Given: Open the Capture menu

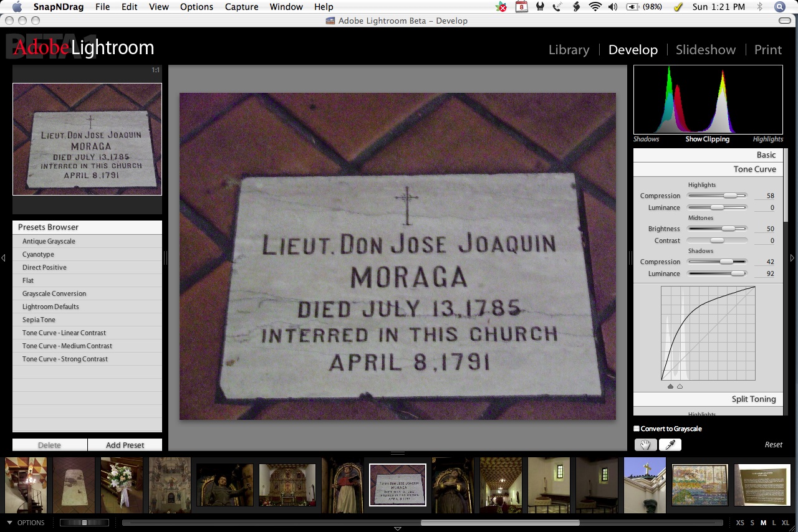Looking at the screenshot, I should 241,7.
